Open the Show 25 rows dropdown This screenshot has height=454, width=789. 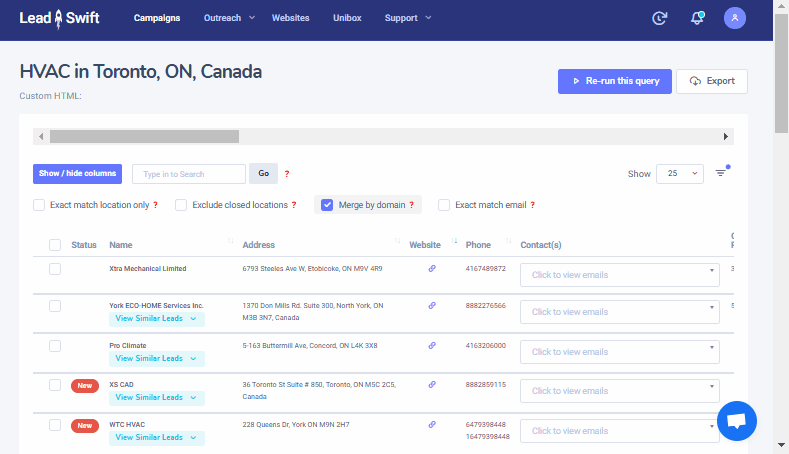(x=680, y=174)
